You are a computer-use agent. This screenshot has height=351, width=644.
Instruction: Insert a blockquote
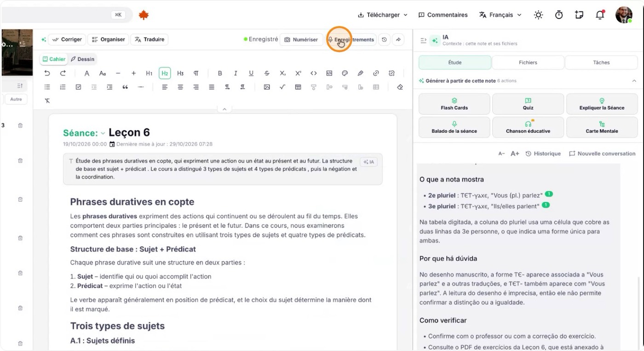(125, 87)
